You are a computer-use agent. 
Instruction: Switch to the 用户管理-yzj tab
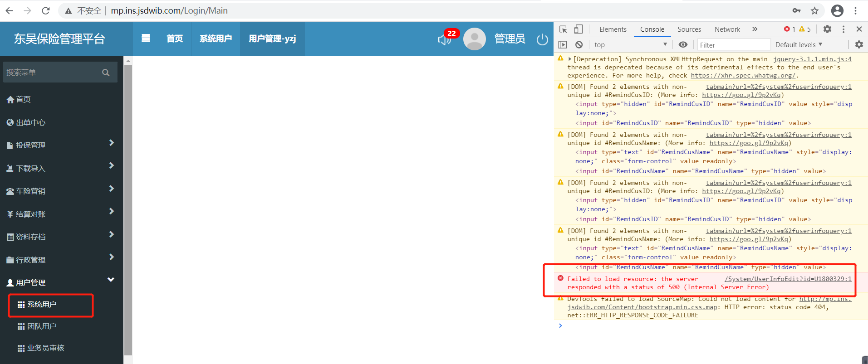coord(272,39)
